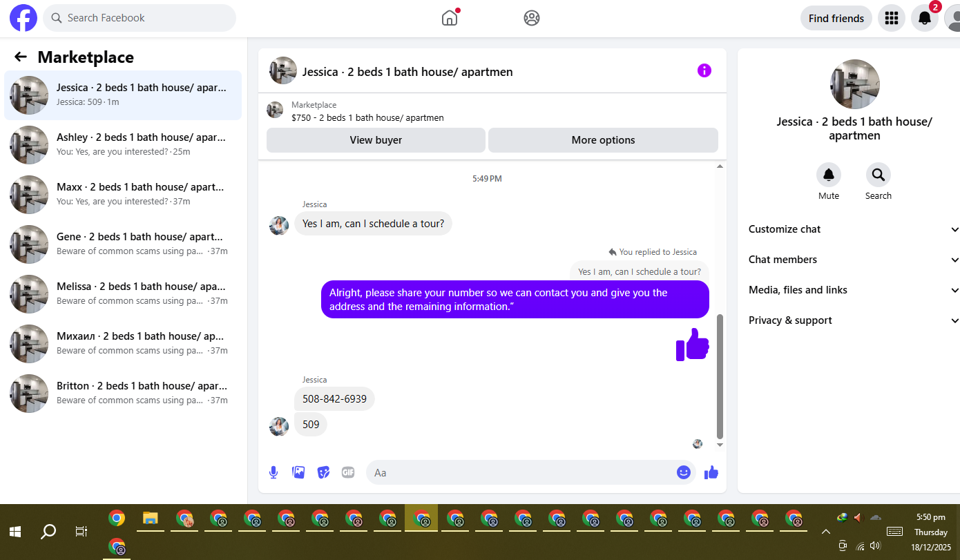Click the quoted reply preview above purple message
This screenshot has height=560, width=960.
(x=640, y=271)
